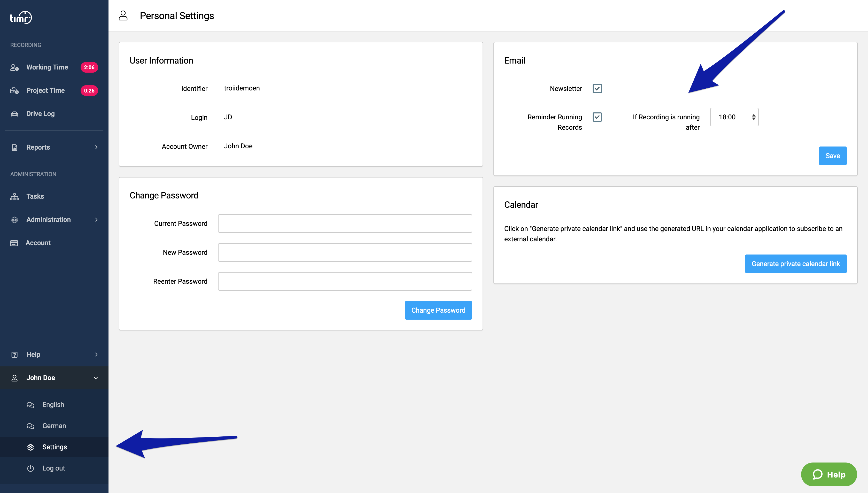This screenshot has width=868, height=493.
Task: Click the timr logo
Action: 21,18
